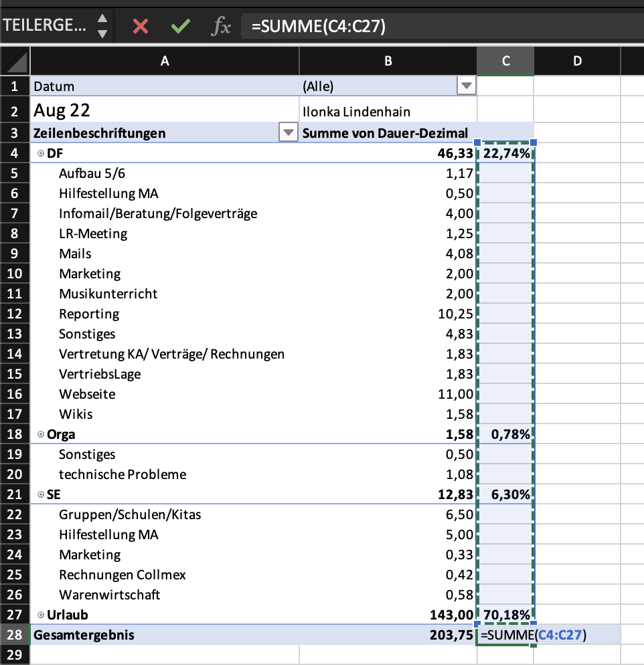Open Zeilenbeschriftungen filter dropdown
The width and height of the screenshot is (644, 665).
coord(288,132)
